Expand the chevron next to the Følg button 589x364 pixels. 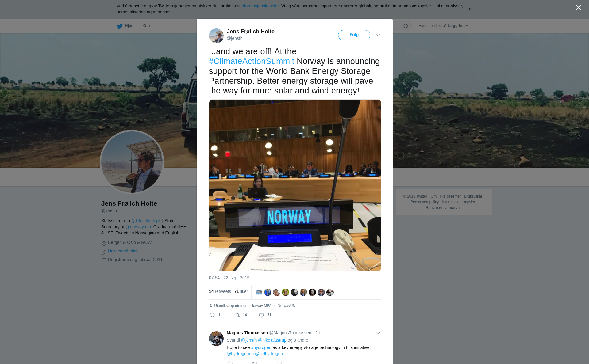tap(378, 35)
